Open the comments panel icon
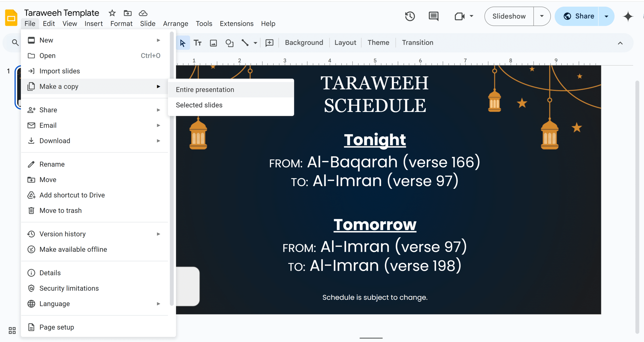This screenshot has width=644, height=342. (x=433, y=16)
